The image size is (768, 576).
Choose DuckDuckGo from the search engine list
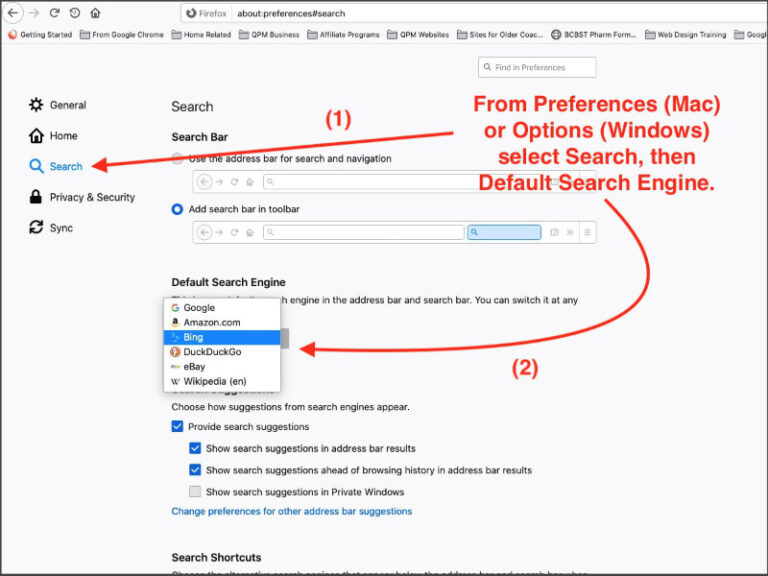(x=222, y=352)
